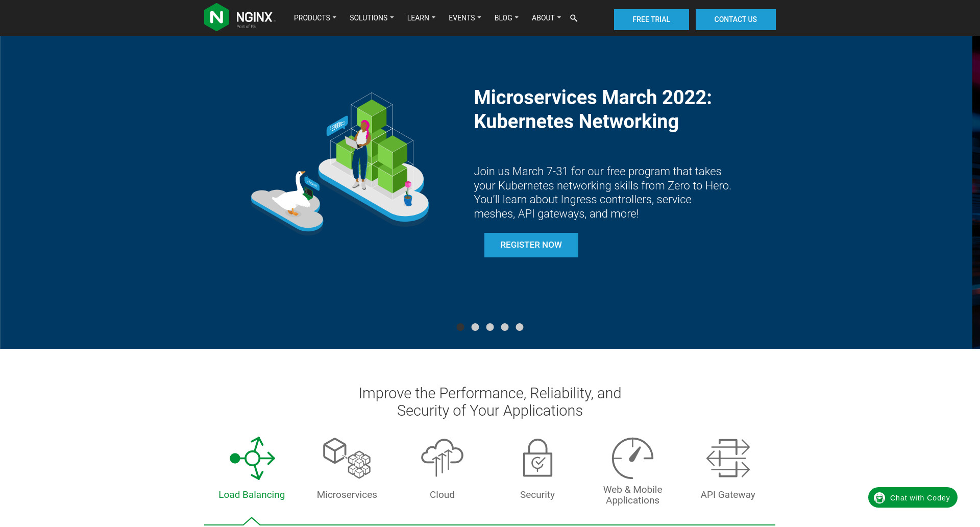980x527 pixels.
Task: Click the 'Part of F5' logo text
Action: [x=246, y=27]
